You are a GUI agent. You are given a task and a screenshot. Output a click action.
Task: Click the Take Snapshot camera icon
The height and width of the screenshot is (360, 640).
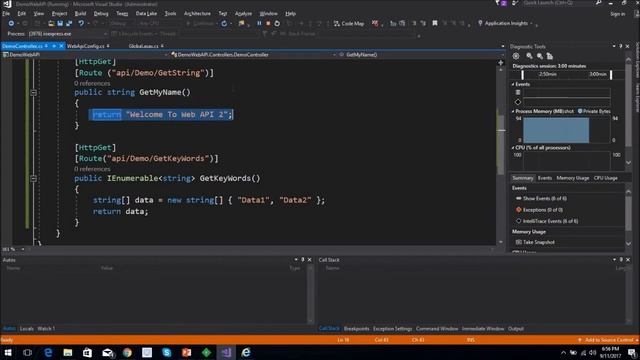coord(518,242)
